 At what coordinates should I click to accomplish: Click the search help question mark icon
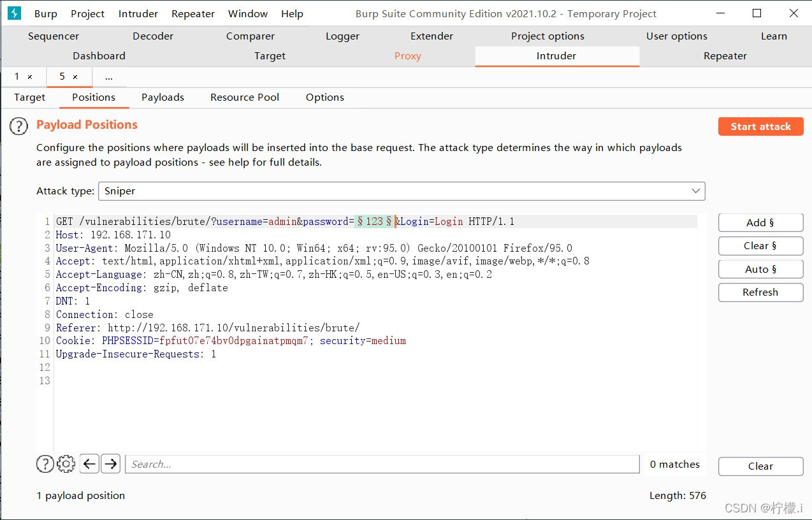point(45,464)
